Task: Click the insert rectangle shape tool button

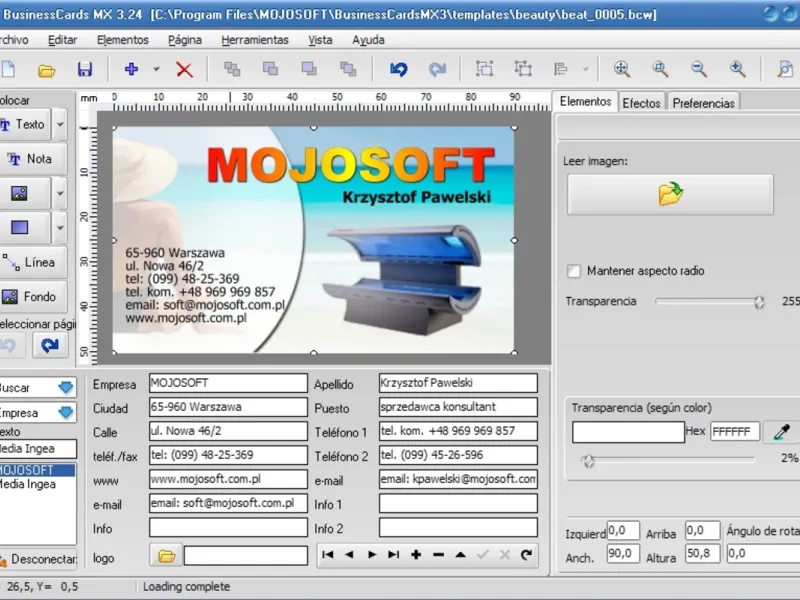Action: (24, 228)
